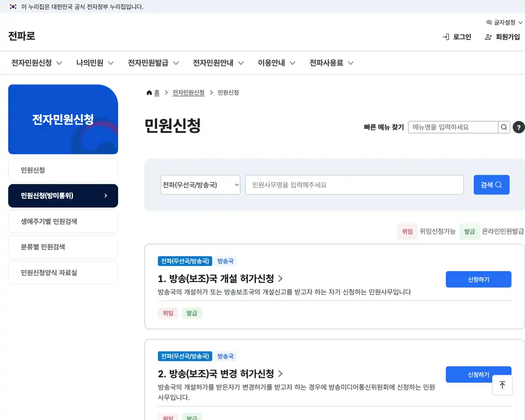The width and height of the screenshot is (525, 420).
Task: Click the scroll-to-top arrow button
Action: (x=502, y=385)
